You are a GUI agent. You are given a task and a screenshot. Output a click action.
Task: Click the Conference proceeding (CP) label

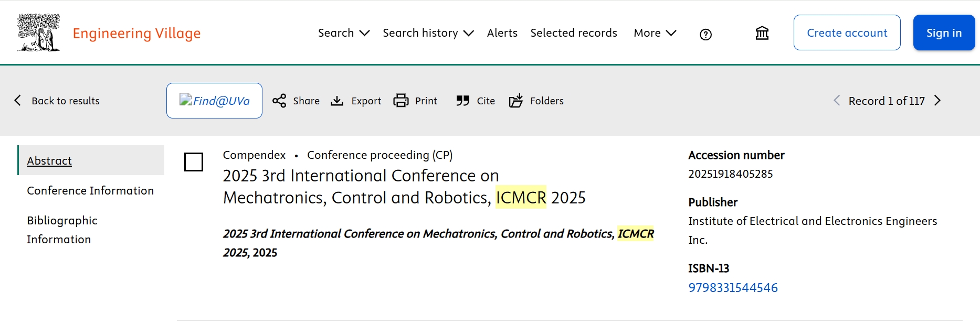coord(380,155)
